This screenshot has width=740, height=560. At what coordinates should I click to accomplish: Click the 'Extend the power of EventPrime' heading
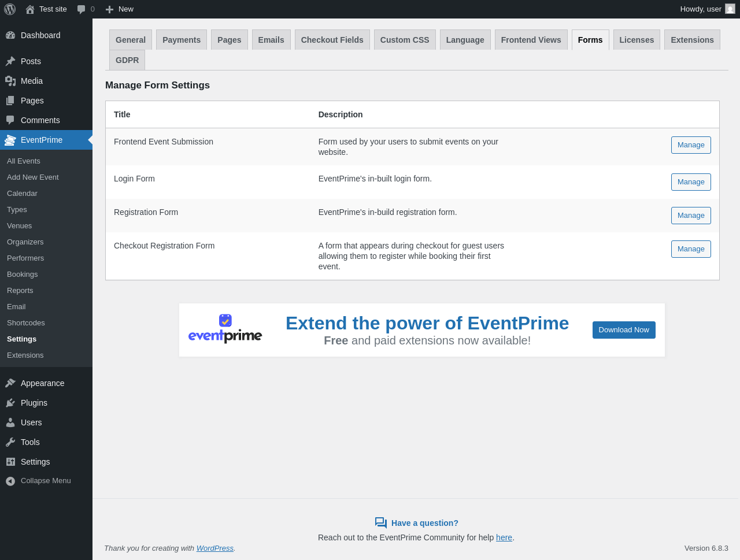(427, 323)
